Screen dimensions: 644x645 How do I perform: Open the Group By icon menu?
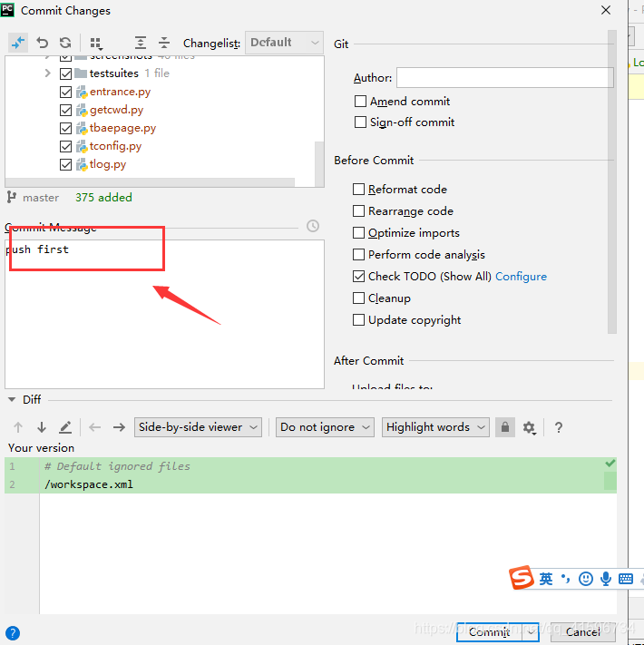coord(96,44)
